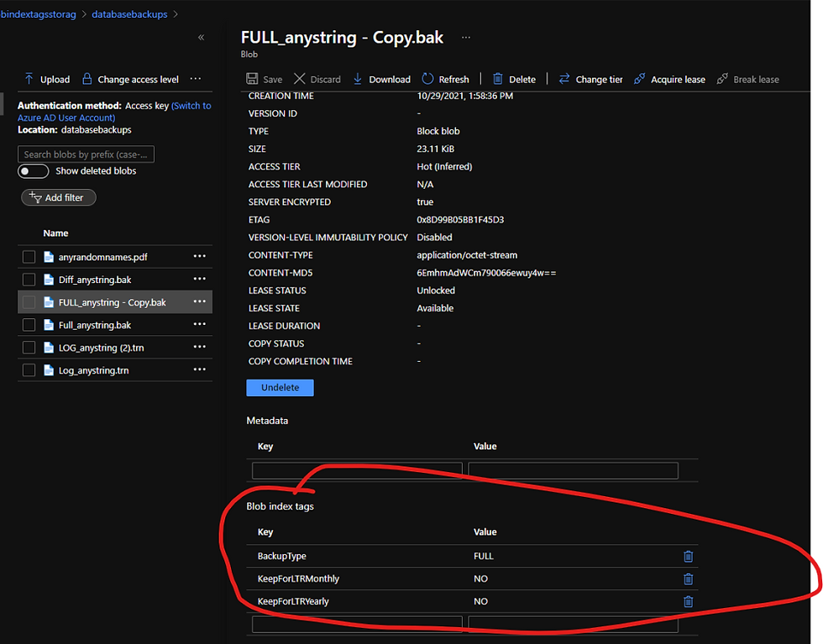
Task: Click the Name column header
Action: [x=55, y=233]
